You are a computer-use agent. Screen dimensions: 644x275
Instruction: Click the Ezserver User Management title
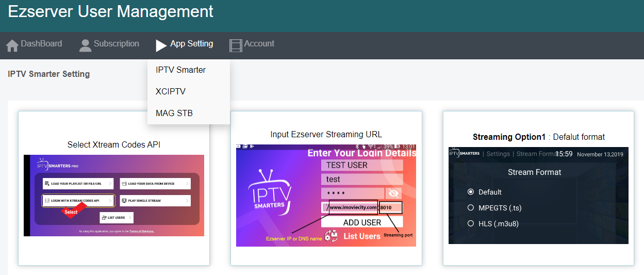click(111, 11)
